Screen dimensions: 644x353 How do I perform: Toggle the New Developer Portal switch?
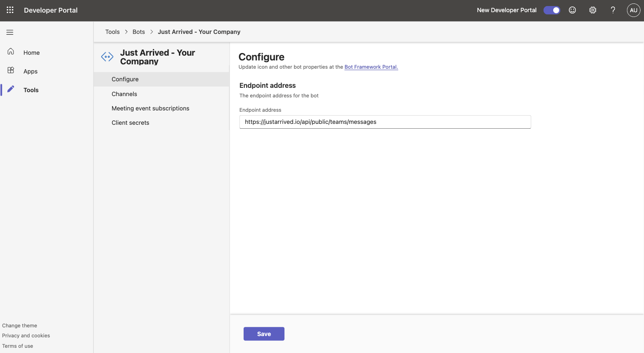pyautogui.click(x=552, y=10)
